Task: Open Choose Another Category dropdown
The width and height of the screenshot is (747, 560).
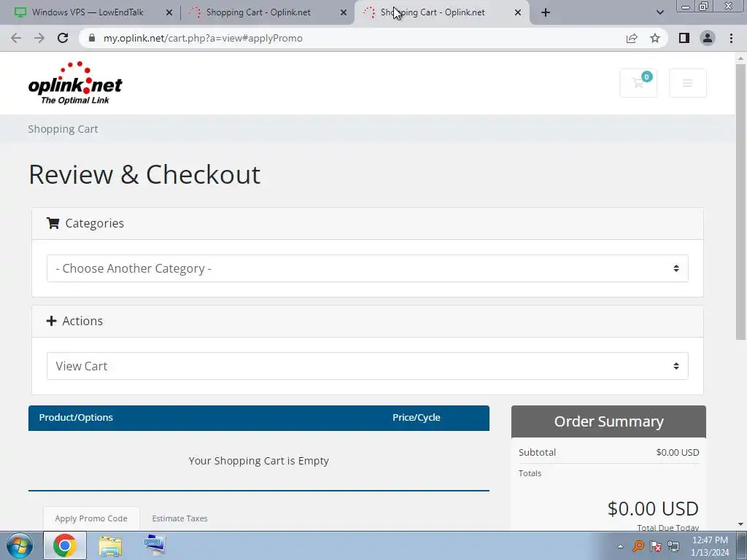Action: [x=368, y=268]
